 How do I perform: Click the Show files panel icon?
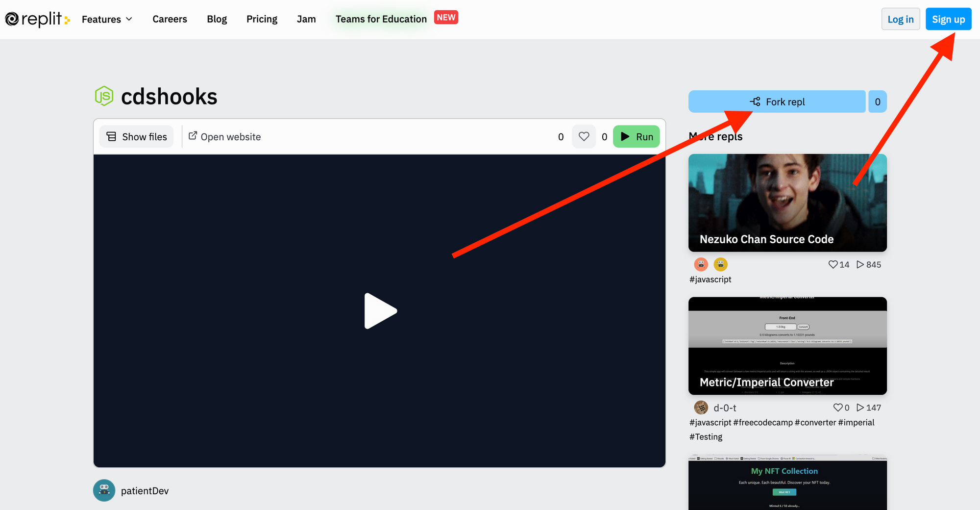(111, 136)
